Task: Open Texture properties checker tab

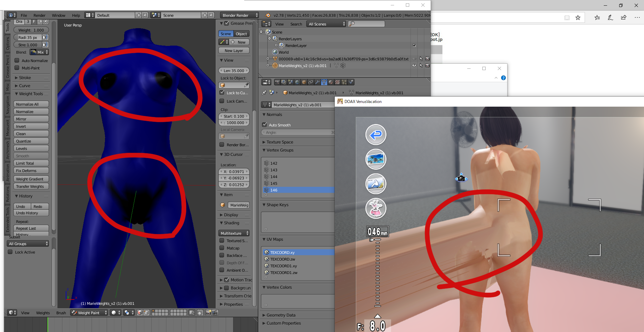Action: coord(337,82)
